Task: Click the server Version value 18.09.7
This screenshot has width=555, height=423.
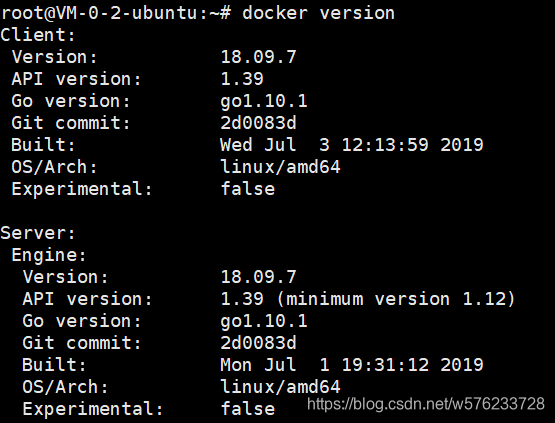Action: tap(258, 277)
